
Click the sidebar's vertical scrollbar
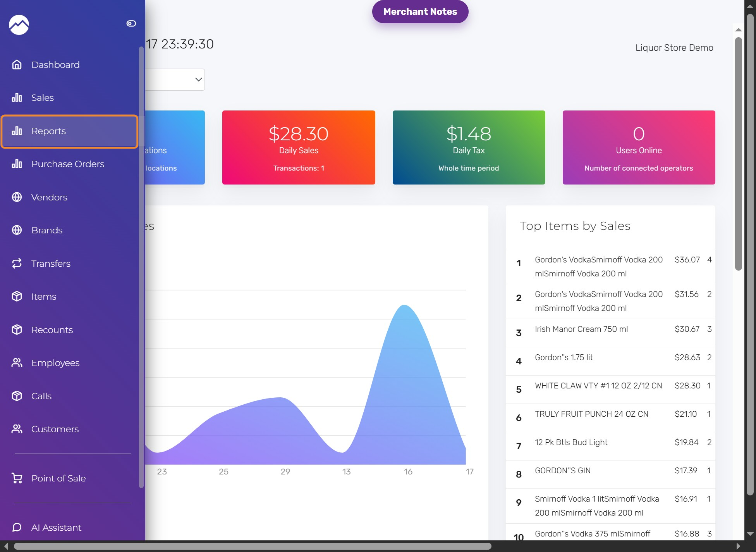tap(141, 267)
